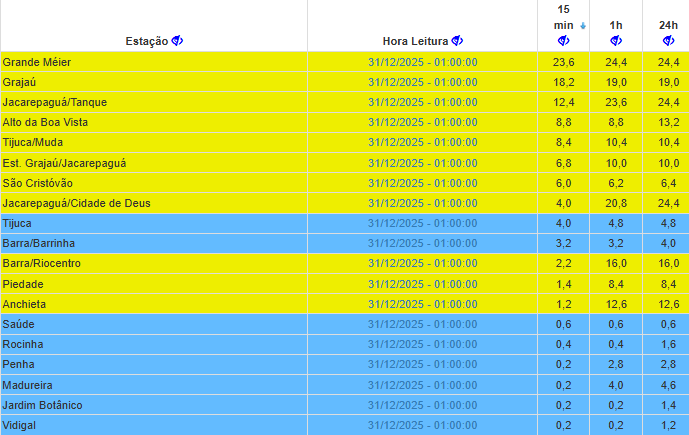The image size is (689, 435).
Task: Click Jacarepaguá/Tanque 15 min value 12,4
Action: point(563,102)
